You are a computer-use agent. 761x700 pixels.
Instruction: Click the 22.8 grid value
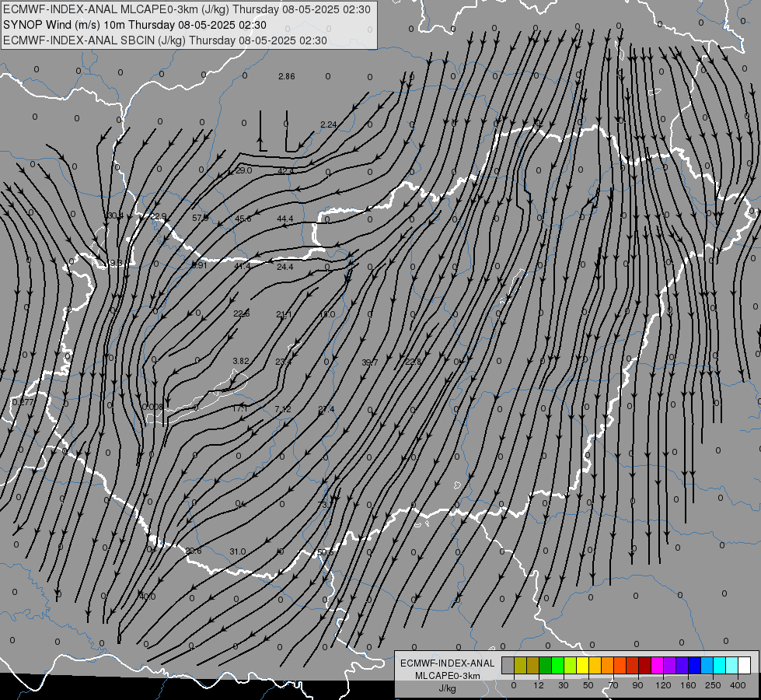[x=413, y=362]
